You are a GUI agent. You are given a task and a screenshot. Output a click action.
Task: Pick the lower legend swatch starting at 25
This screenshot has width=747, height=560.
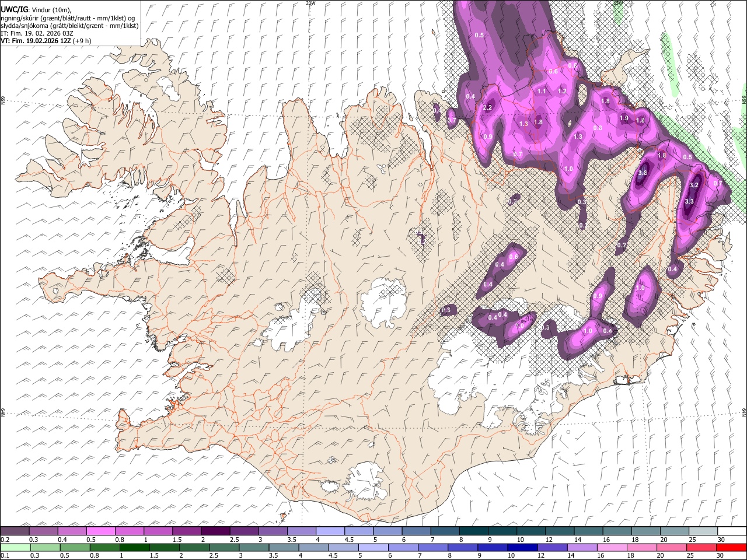tap(701, 547)
